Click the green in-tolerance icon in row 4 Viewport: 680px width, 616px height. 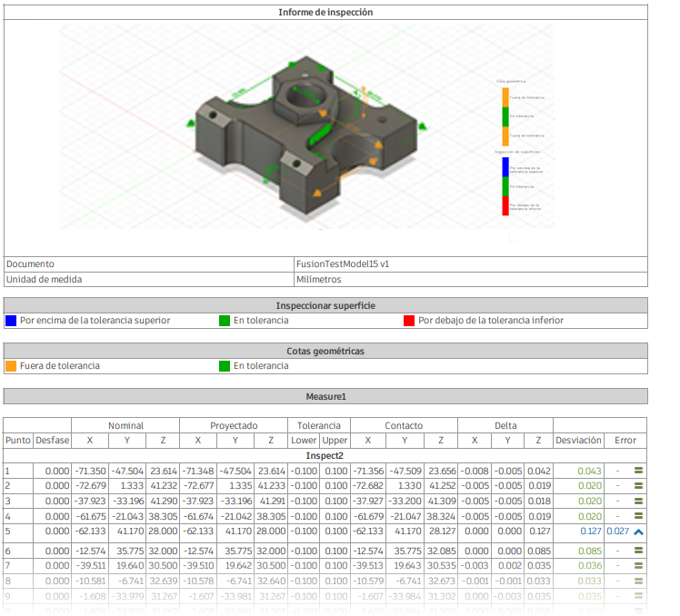point(638,516)
